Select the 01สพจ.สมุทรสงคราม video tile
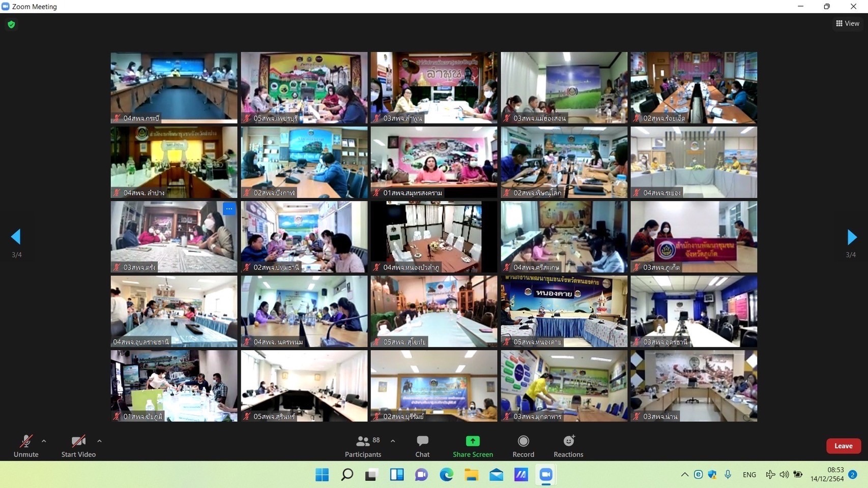The image size is (868, 488). pyautogui.click(x=434, y=162)
